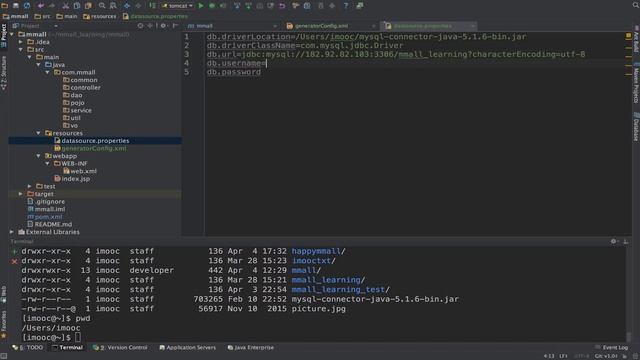Viewport: 640px width, 360px height.
Task: Collapse the com.mmall package node
Action: pos(48,72)
